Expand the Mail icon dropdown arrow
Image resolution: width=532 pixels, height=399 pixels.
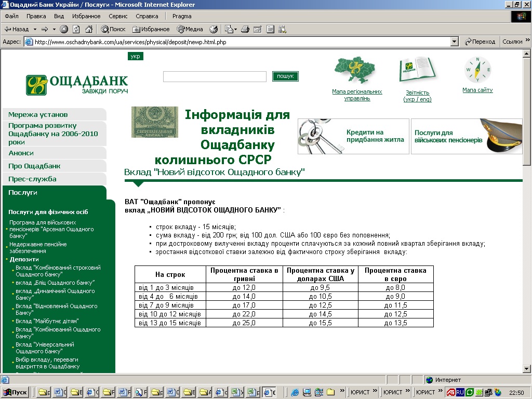pos(235,29)
